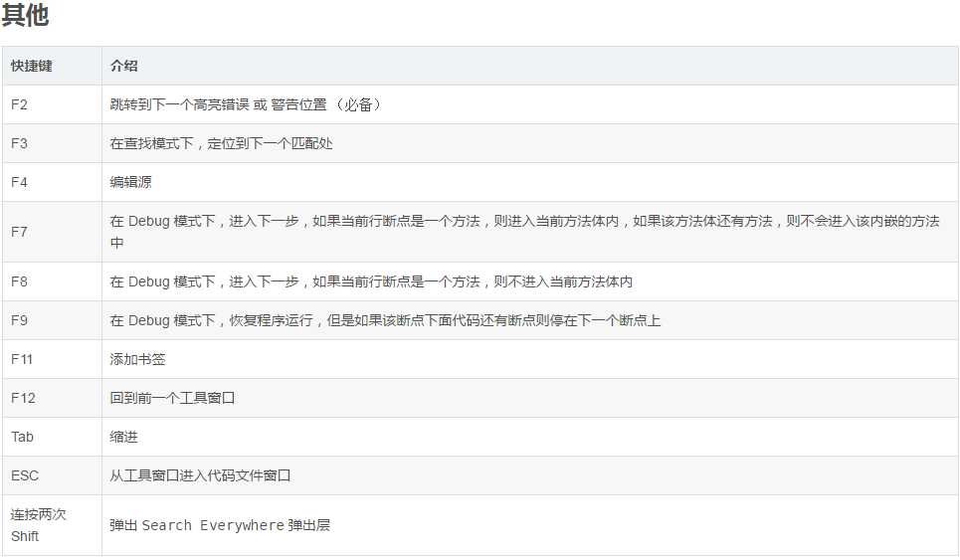Click the 缩进 description text
The image size is (960, 560).
[123, 437]
